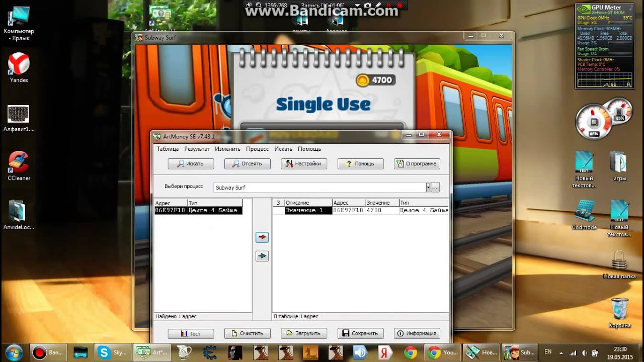Click address 06E97F10 in the right table
The image size is (644, 362).
coord(348,210)
